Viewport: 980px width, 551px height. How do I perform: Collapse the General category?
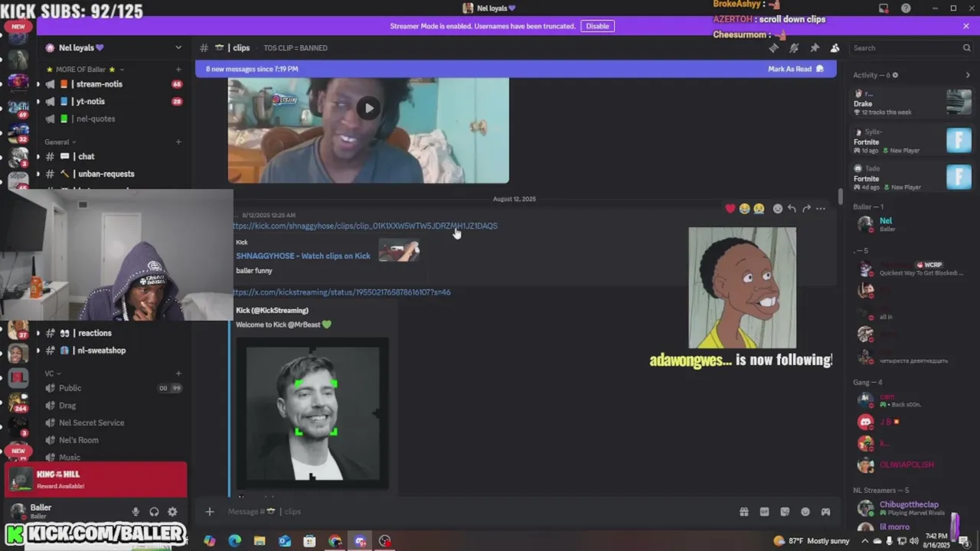(60, 142)
